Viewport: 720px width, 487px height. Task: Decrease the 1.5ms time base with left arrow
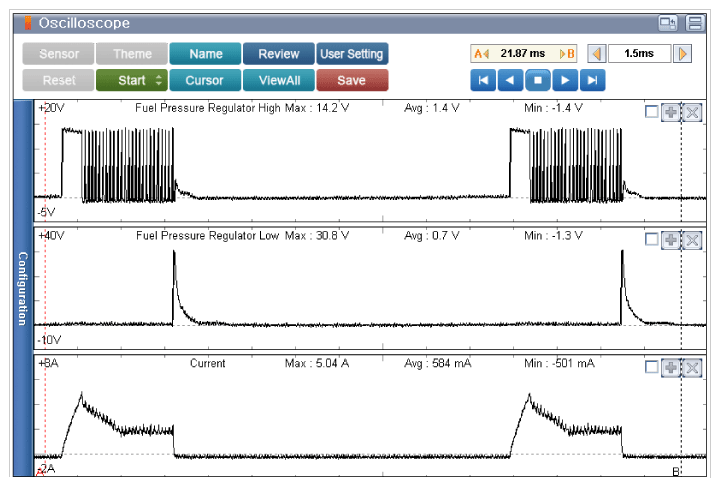[596, 54]
